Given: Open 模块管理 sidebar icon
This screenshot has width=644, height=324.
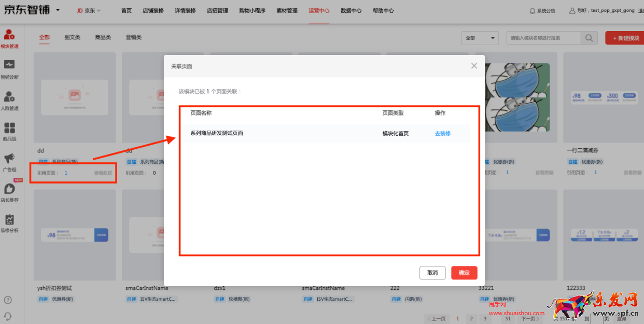Looking at the screenshot, I should (x=9, y=35).
